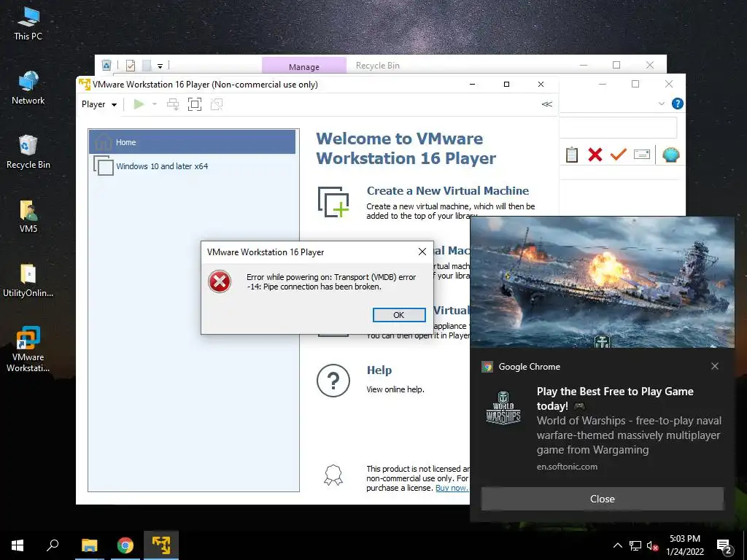
Task: Click the World of Warships logo
Action: (x=503, y=408)
